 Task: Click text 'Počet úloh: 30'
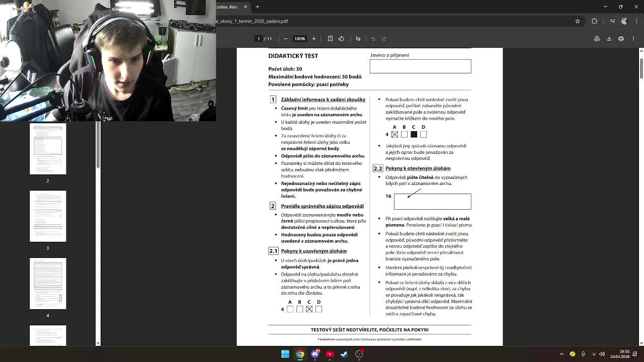pos(285,69)
